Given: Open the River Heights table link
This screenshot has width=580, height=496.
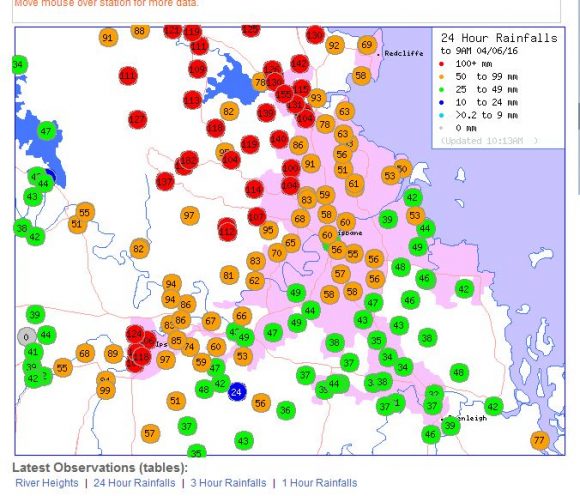Looking at the screenshot, I should coord(47,483).
